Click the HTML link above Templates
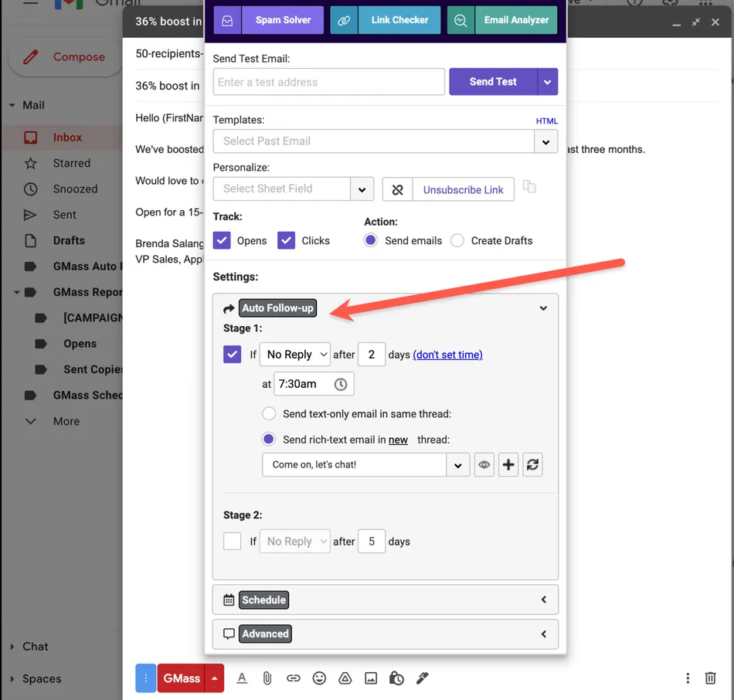Viewport: 734px width, 700px height. 547,121
